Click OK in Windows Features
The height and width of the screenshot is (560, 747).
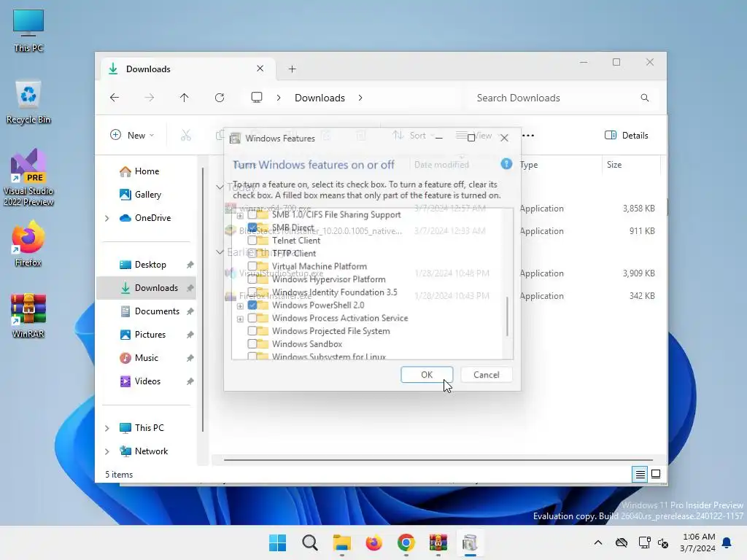(x=427, y=375)
